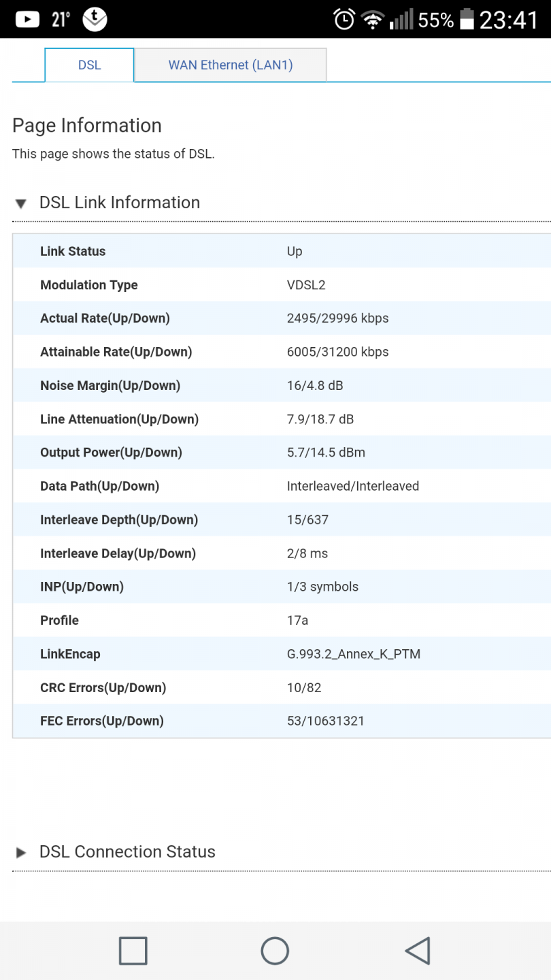This screenshot has width=551, height=980.
Task: Select the DSL tab
Action: pos(90,65)
